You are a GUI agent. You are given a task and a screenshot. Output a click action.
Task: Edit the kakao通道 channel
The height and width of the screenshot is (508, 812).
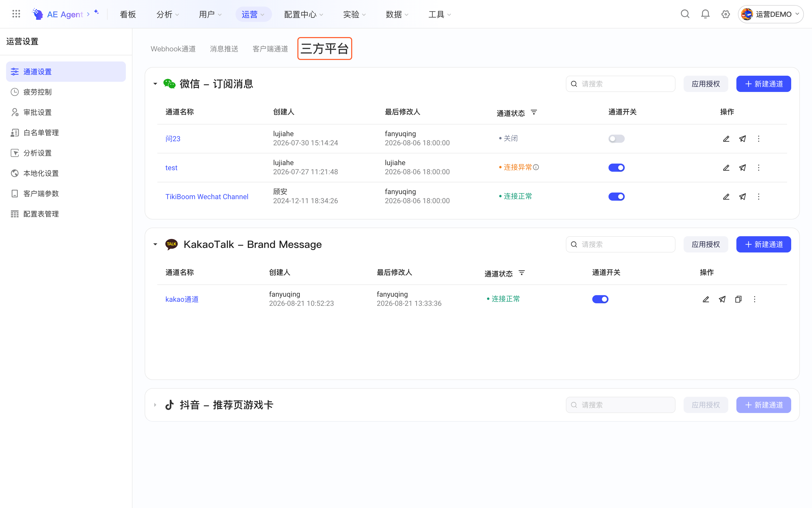(706, 299)
